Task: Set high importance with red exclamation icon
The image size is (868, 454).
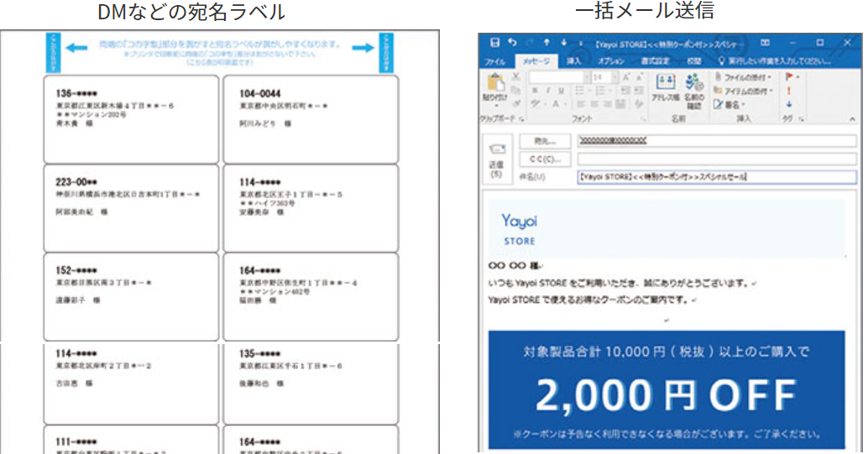Action: point(790,91)
